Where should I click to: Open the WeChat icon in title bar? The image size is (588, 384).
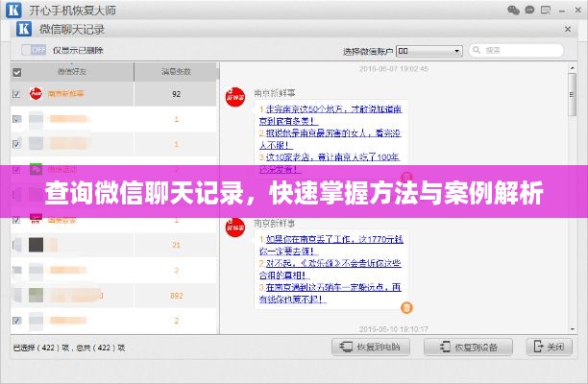(x=513, y=10)
